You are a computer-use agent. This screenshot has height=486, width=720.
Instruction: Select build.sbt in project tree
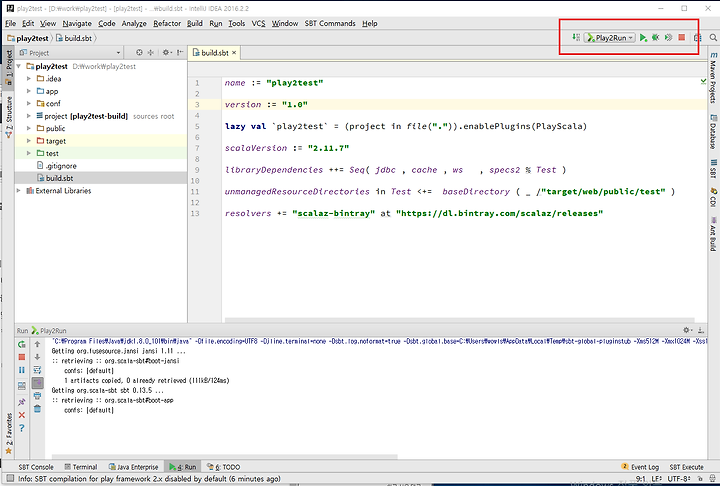coord(101,178)
